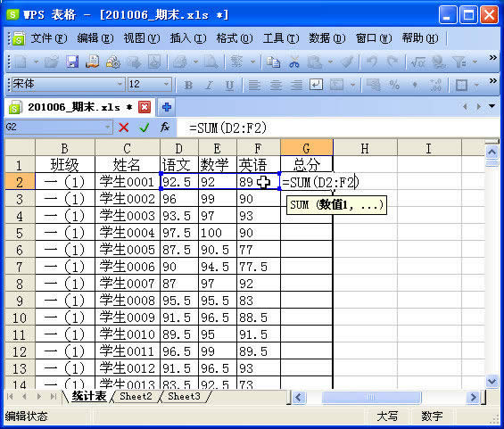Open the 数据(D) menu

[326, 38]
